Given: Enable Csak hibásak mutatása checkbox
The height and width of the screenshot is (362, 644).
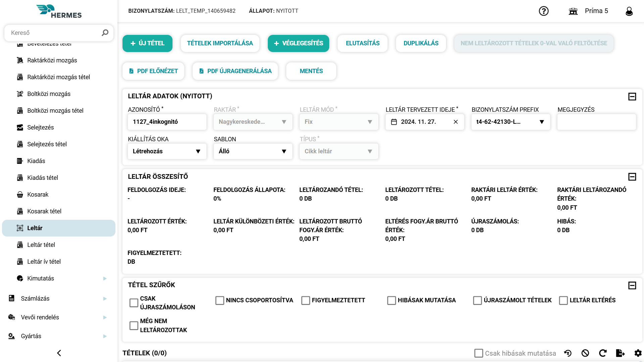Looking at the screenshot, I should click(478, 353).
